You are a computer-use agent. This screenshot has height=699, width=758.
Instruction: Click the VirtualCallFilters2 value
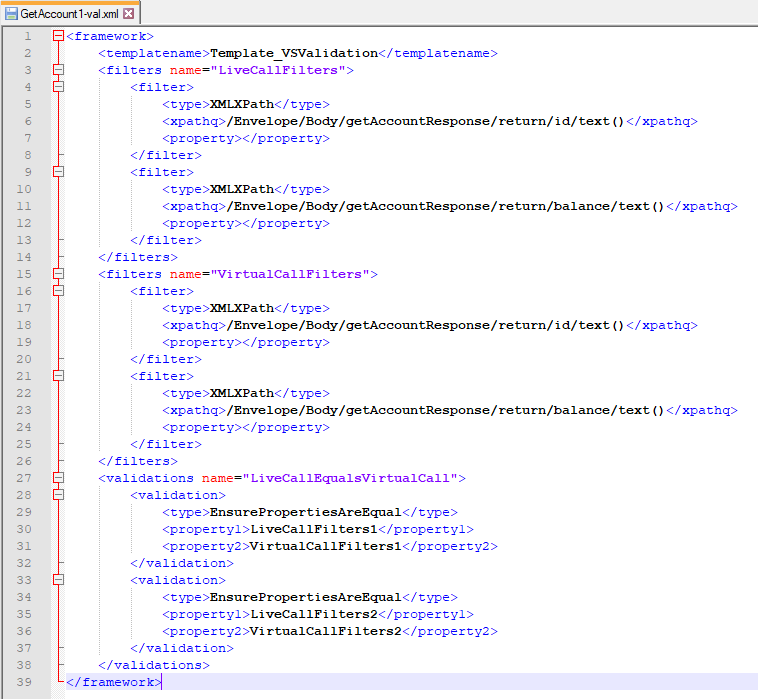coord(326,631)
